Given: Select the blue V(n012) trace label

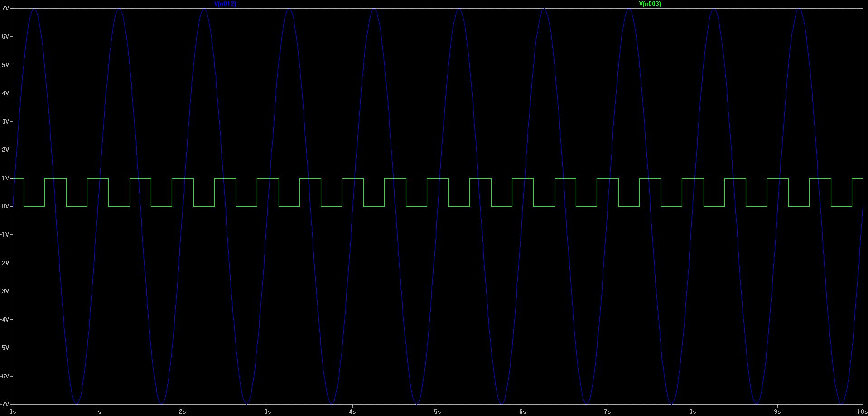Looking at the screenshot, I should 225,4.
